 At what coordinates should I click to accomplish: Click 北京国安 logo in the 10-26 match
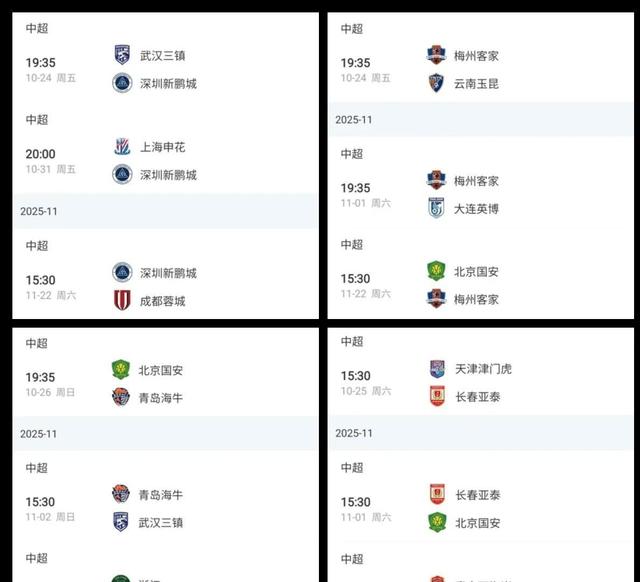[x=122, y=370]
